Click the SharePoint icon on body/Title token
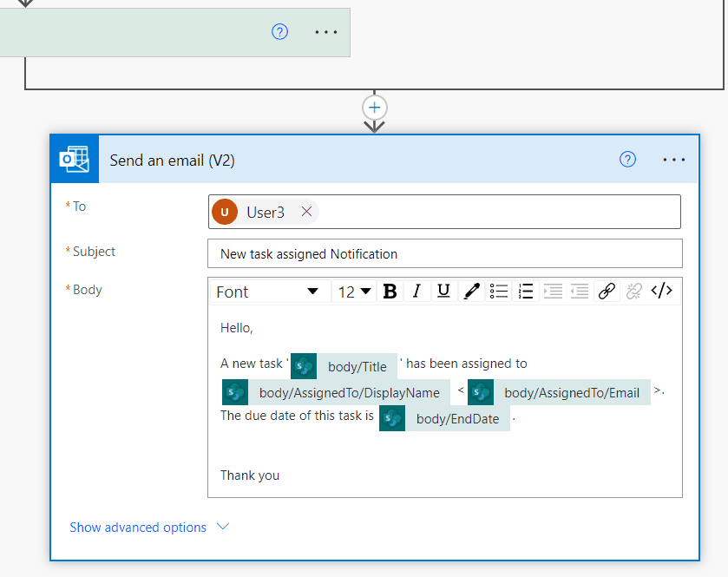This screenshot has width=728, height=577. point(304,366)
